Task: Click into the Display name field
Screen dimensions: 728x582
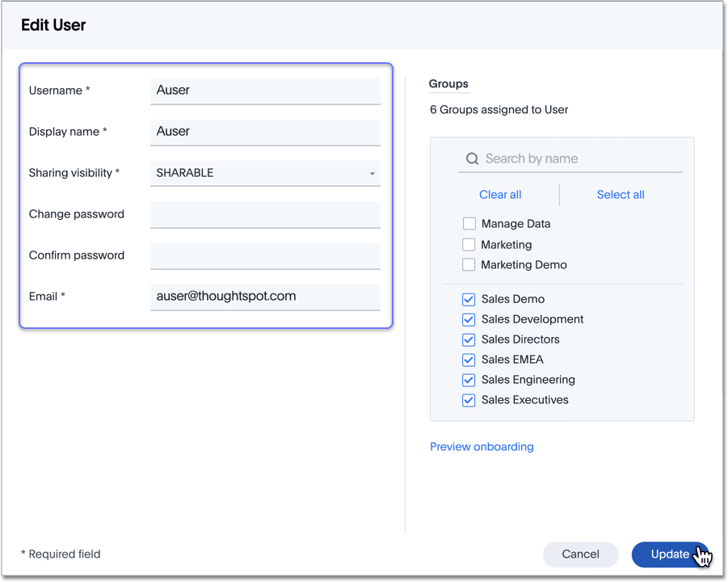Action: click(x=265, y=132)
